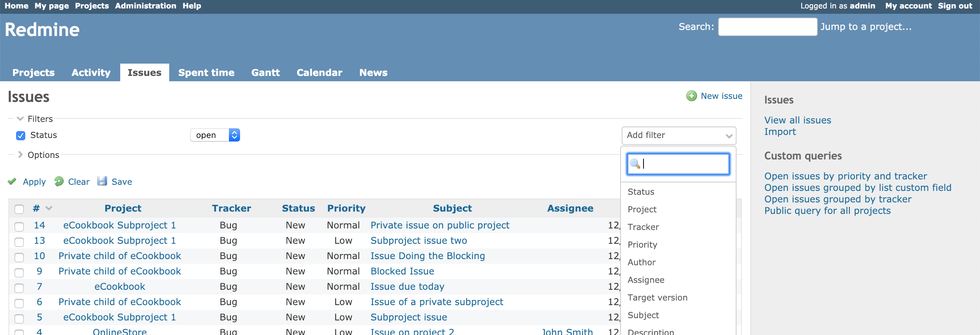Switch to the Activity tab
This screenshot has width=980, height=335.
click(x=91, y=72)
